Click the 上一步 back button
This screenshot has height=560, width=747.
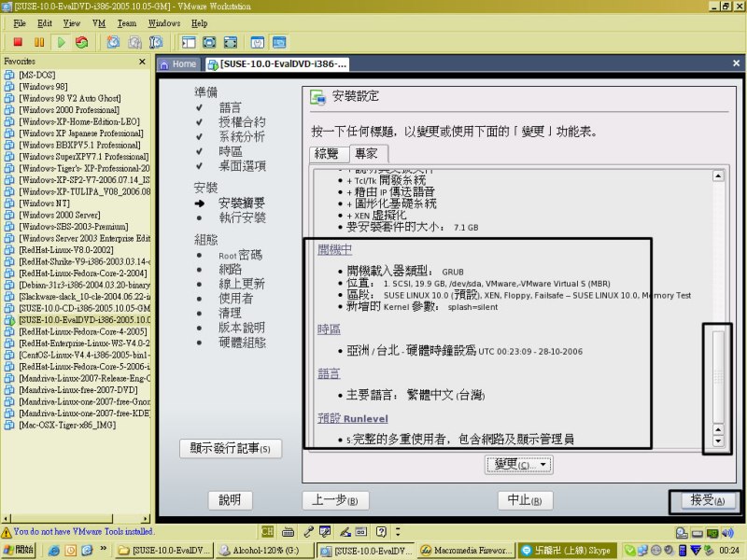335,500
